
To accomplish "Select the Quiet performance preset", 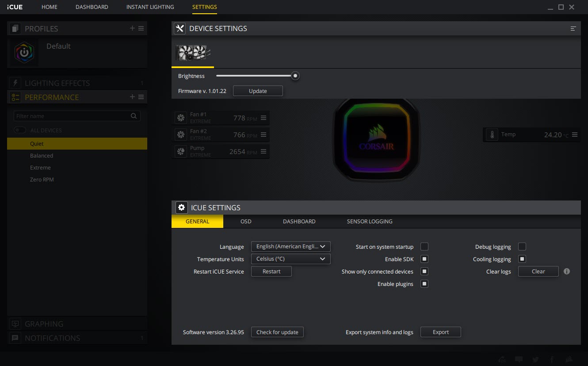I will 77,143.
